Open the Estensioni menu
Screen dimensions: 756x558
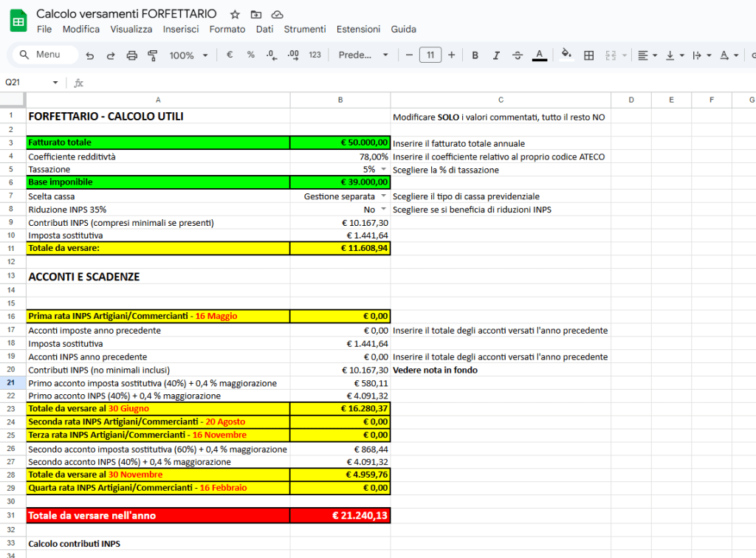click(x=358, y=29)
